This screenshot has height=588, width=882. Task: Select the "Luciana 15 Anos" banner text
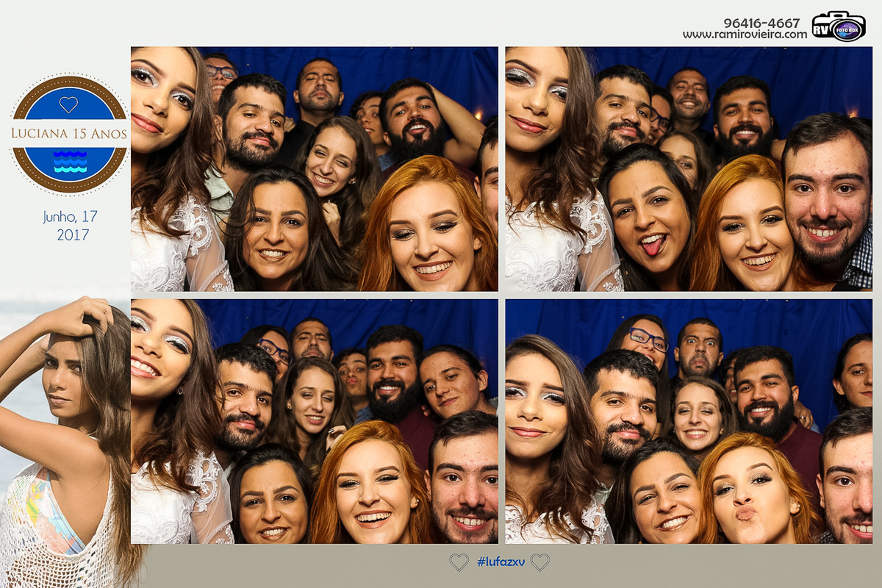tap(69, 134)
